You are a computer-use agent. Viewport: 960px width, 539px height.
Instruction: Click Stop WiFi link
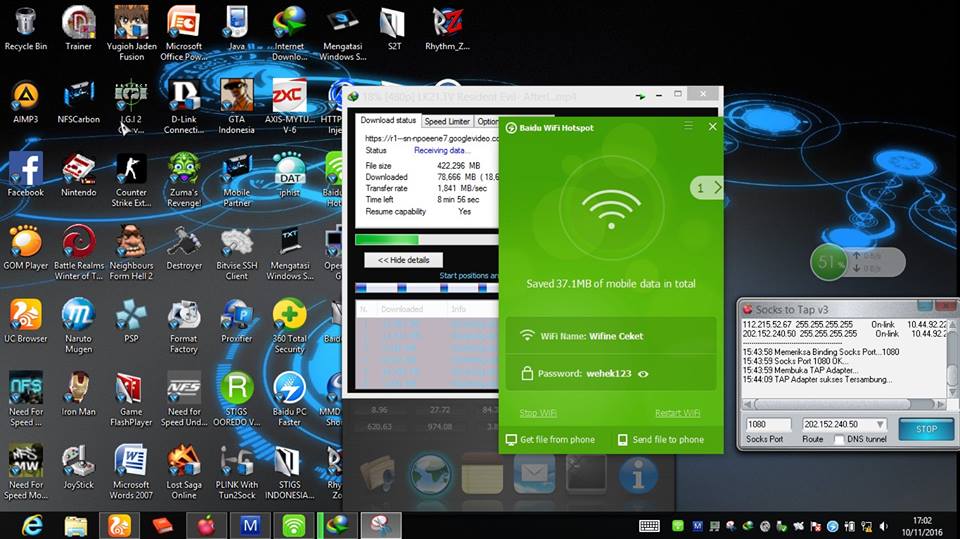(538, 413)
